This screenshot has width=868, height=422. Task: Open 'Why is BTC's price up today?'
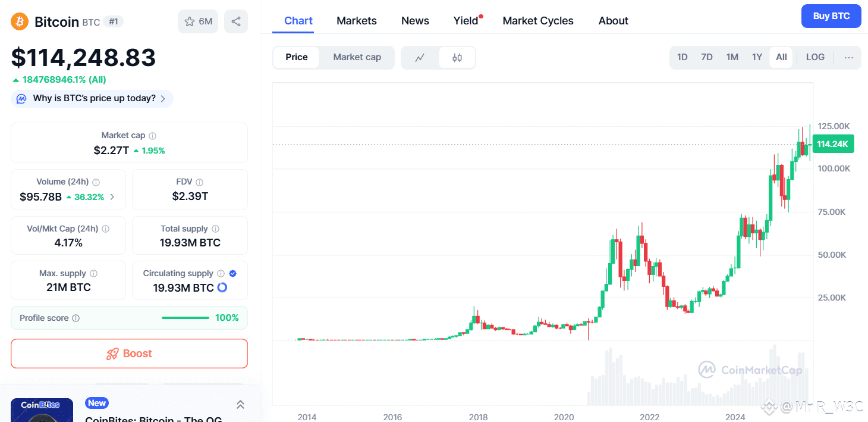tap(92, 98)
